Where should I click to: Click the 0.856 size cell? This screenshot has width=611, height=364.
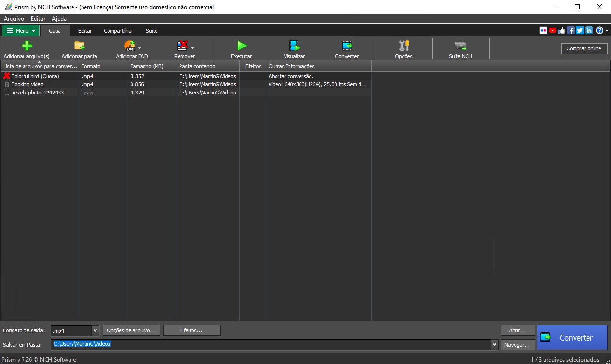pyautogui.click(x=151, y=84)
